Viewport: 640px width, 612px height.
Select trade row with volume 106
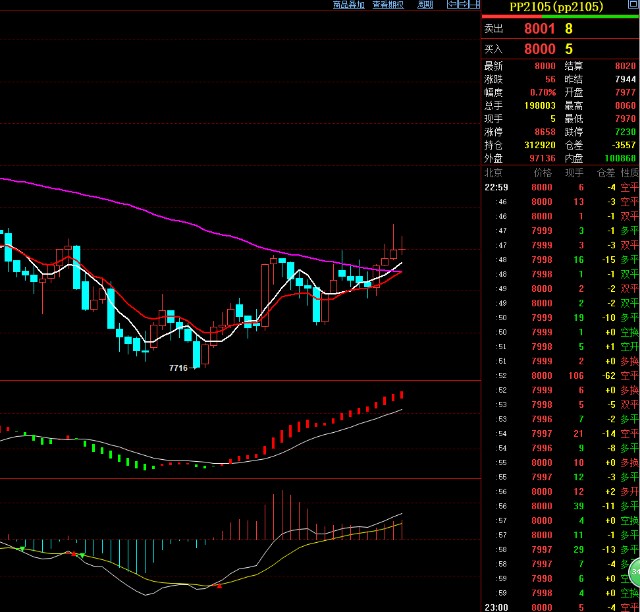(x=560, y=403)
